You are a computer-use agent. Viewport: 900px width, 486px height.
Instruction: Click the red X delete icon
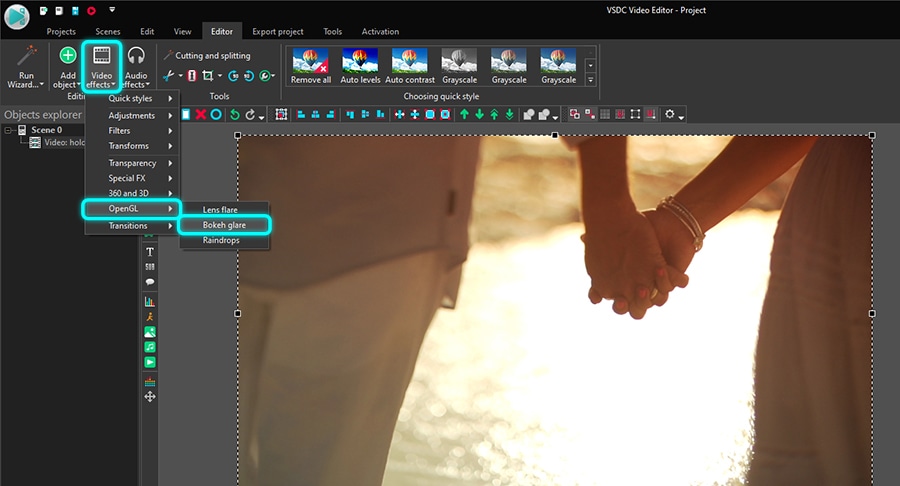point(200,114)
